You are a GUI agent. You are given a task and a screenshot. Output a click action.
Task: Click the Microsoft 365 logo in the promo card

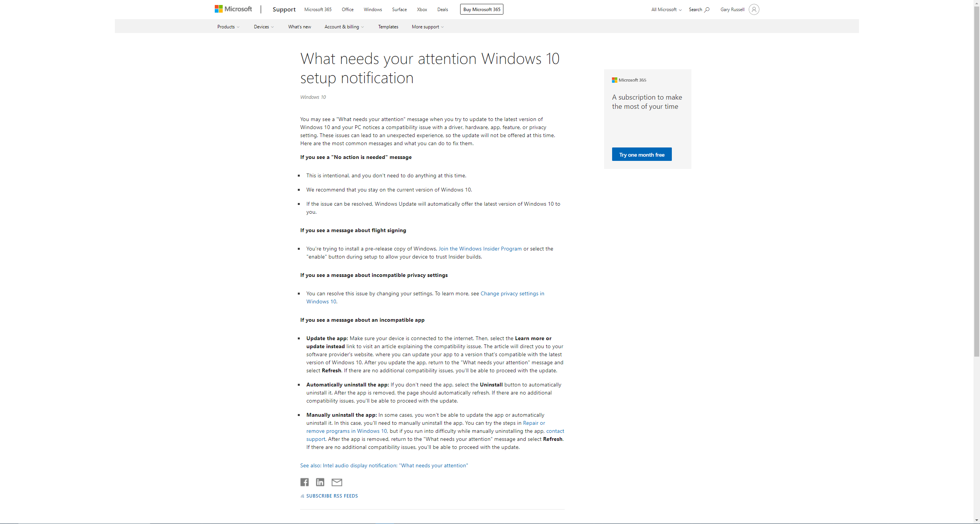(629, 80)
